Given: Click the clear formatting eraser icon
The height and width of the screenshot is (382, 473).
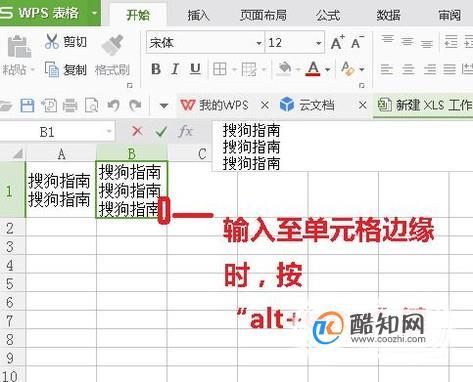Looking at the screenshot, I should pos(347,69).
